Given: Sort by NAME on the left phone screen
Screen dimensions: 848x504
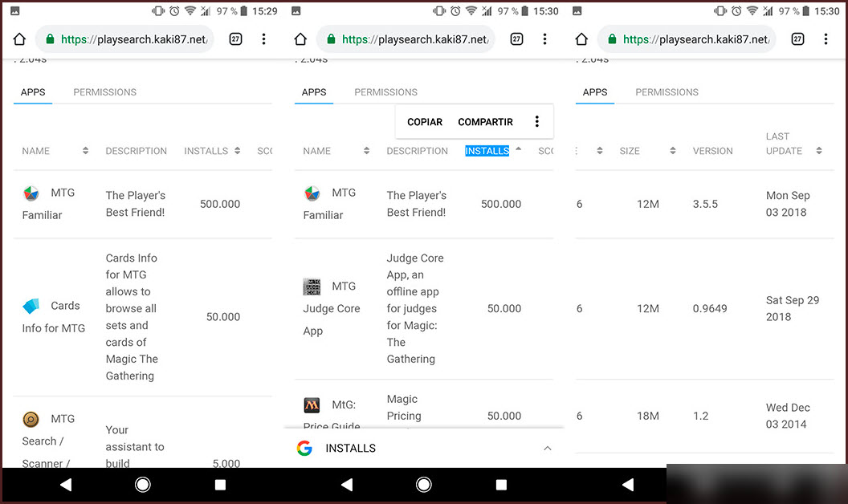Looking at the screenshot, I should pyautogui.click(x=55, y=151).
